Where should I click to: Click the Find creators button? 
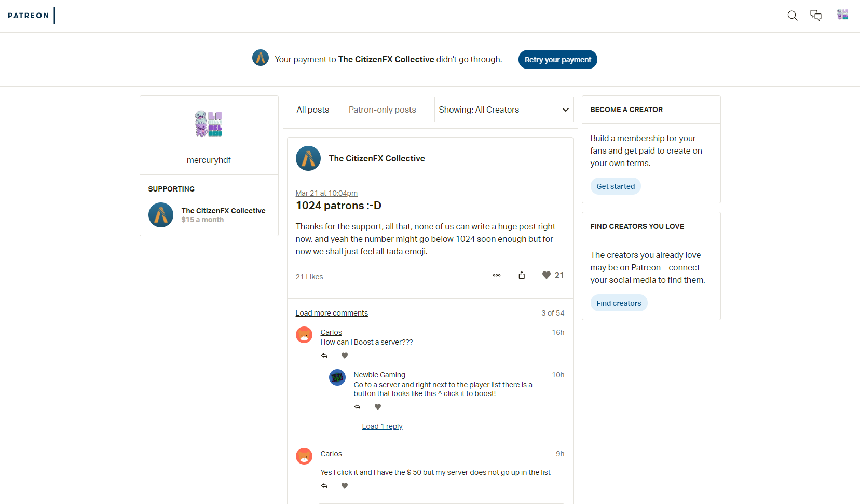(619, 303)
